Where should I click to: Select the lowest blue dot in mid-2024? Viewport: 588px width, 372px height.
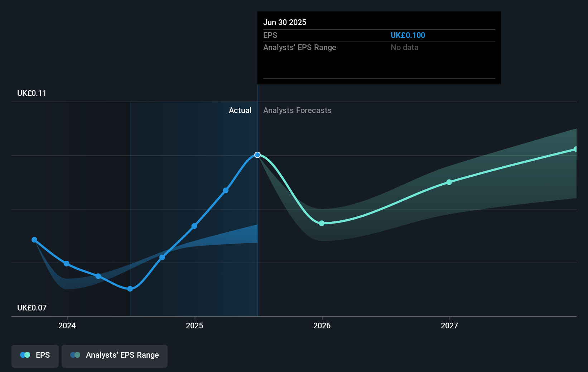130,288
